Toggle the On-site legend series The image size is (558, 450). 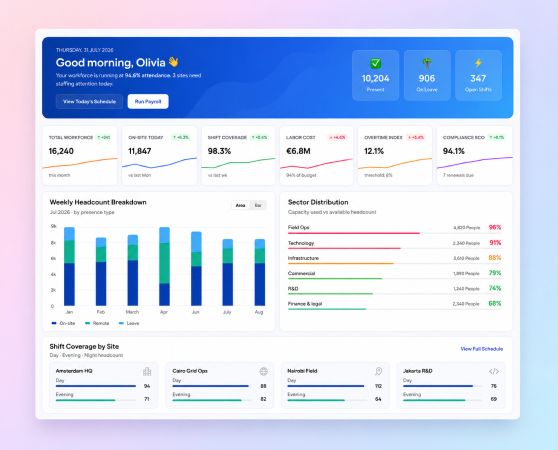tap(63, 323)
